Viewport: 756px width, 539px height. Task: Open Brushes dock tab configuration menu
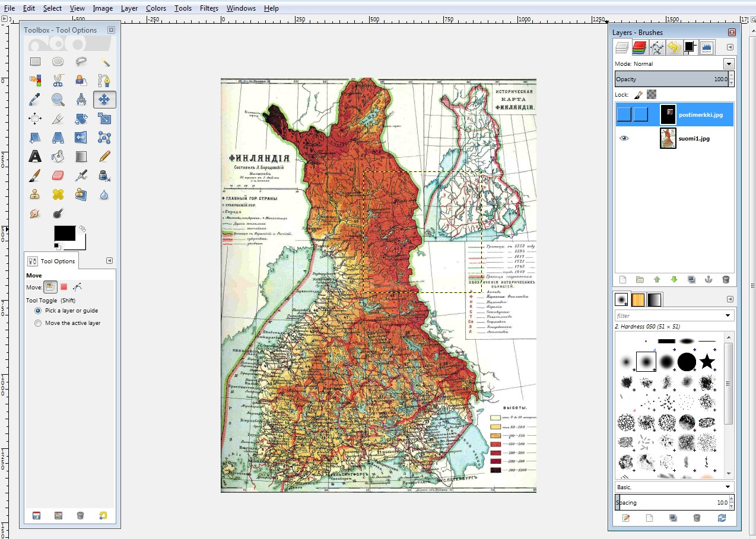pos(730,299)
